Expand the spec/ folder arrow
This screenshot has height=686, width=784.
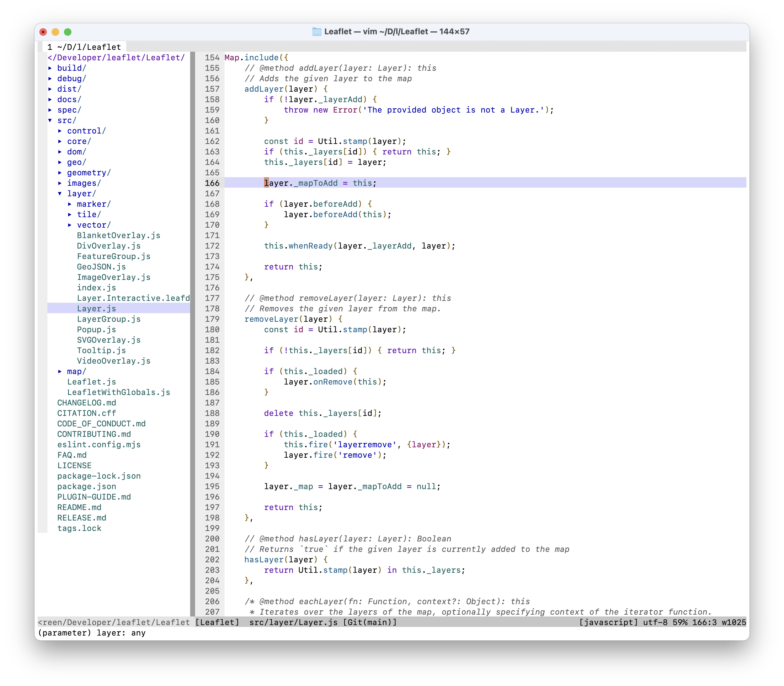pyautogui.click(x=50, y=110)
